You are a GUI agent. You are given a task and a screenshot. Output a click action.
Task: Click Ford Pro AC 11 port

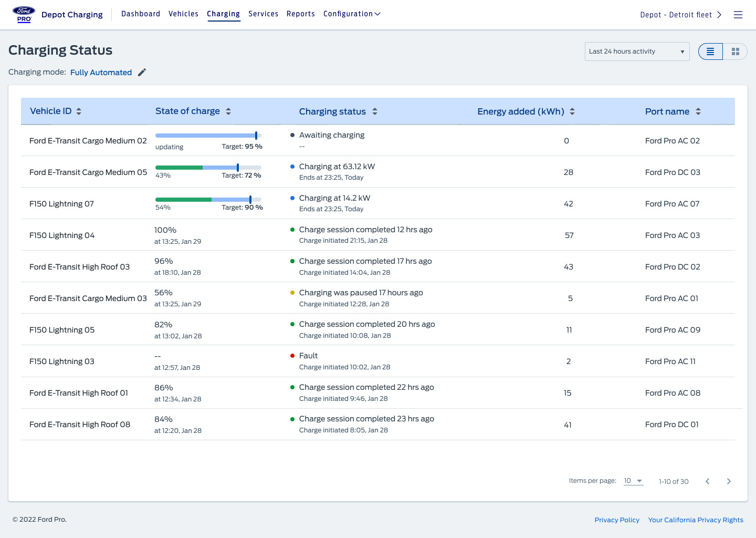670,361
